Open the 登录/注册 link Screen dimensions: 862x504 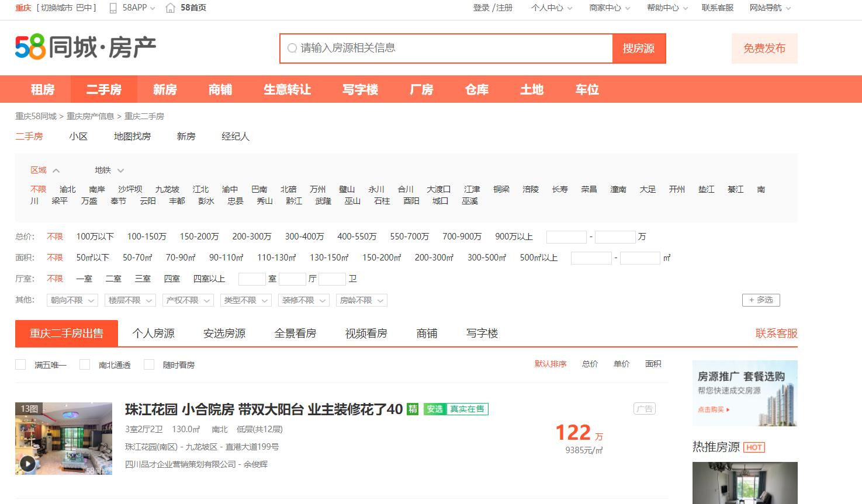pos(493,8)
